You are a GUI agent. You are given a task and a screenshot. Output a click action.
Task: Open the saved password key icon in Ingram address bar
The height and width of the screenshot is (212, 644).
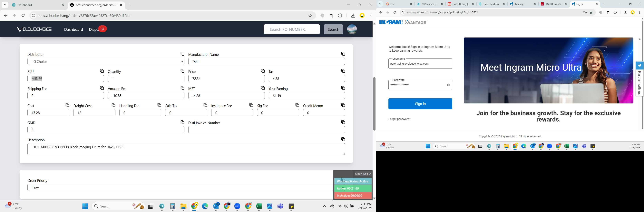[x=585, y=12]
